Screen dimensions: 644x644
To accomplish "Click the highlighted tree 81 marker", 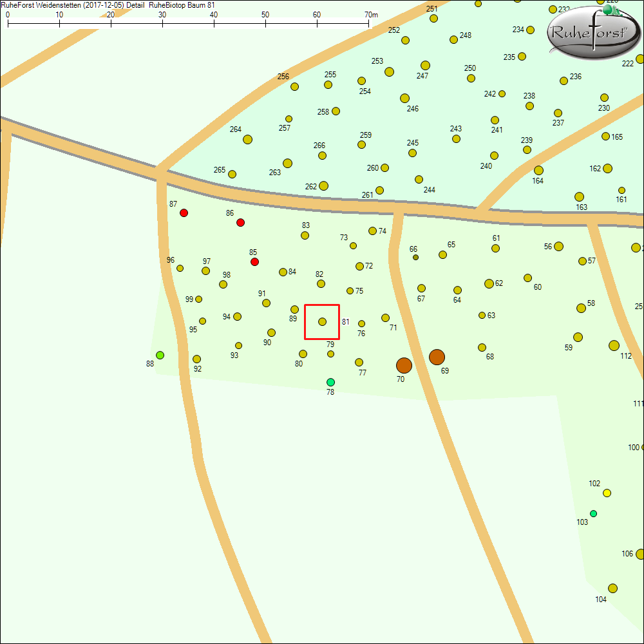I will click(x=322, y=321).
